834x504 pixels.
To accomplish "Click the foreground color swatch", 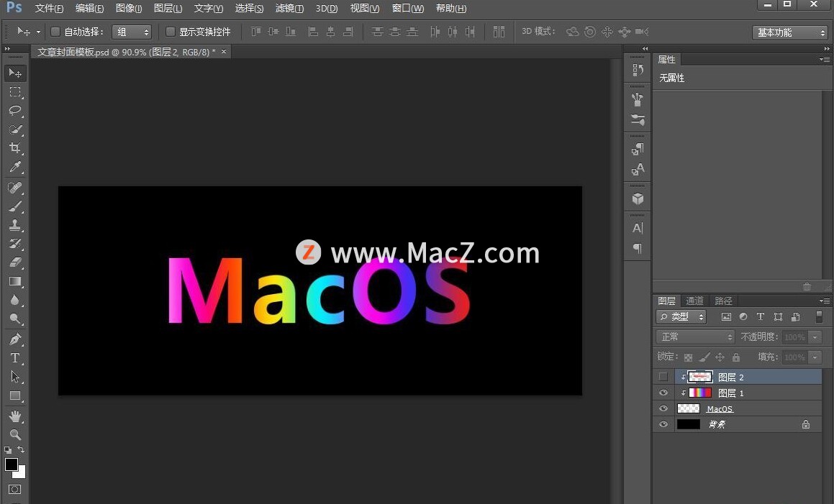I will 12,464.
